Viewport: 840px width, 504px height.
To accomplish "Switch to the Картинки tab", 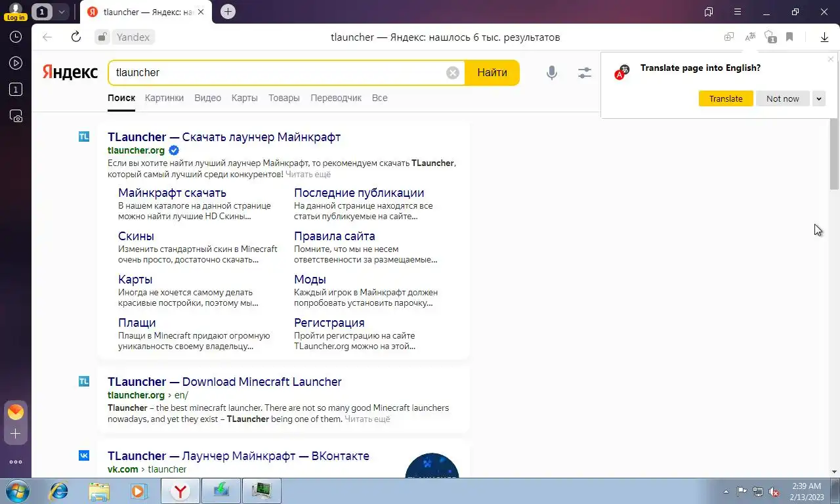I will click(x=164, y=98).
